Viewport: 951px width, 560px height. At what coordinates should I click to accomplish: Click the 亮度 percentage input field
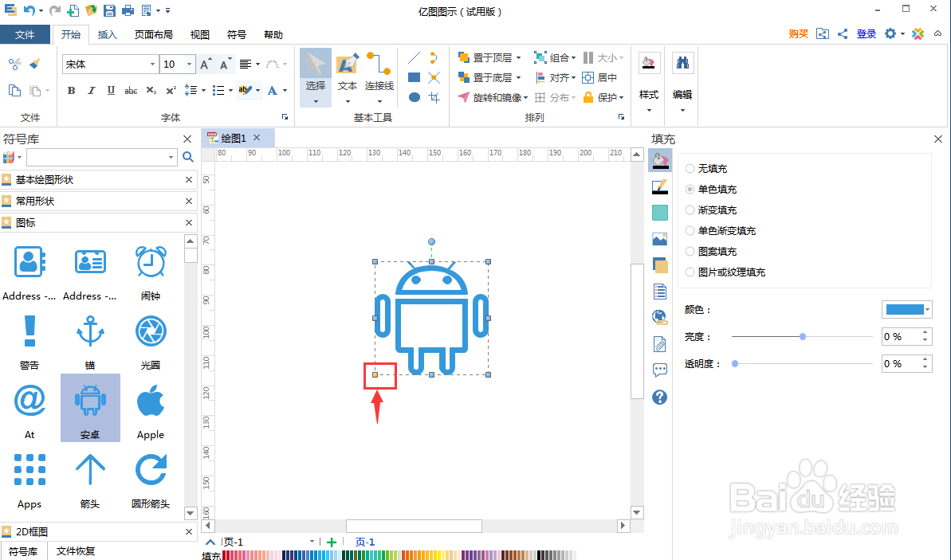click(901, 336)
